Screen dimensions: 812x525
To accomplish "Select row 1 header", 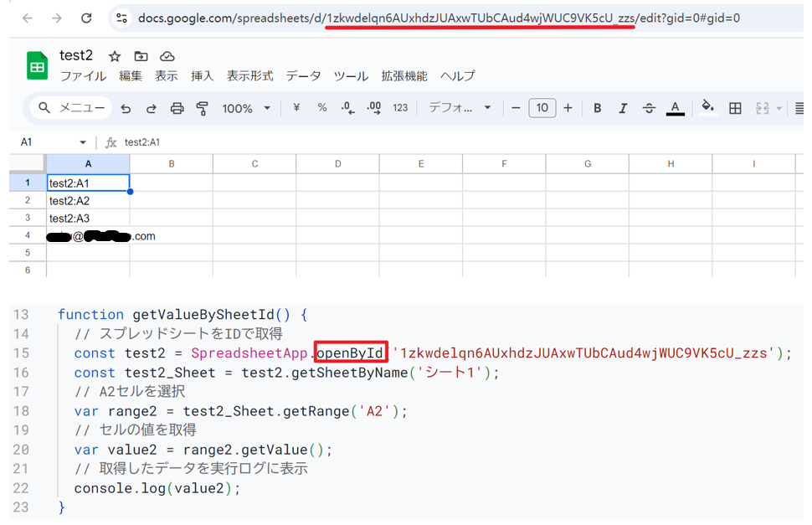I will point(28,183).
